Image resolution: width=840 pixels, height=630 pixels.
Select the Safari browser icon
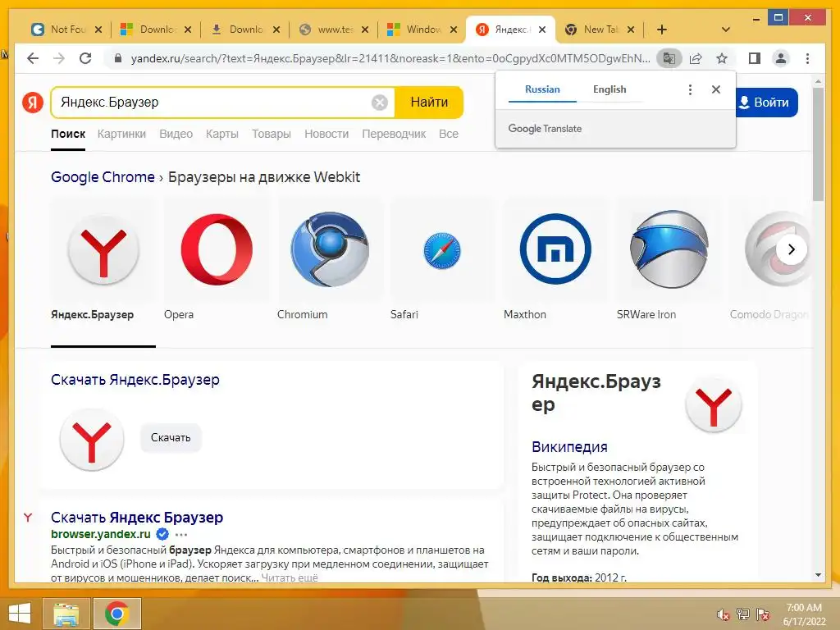(x=442, y=250)
